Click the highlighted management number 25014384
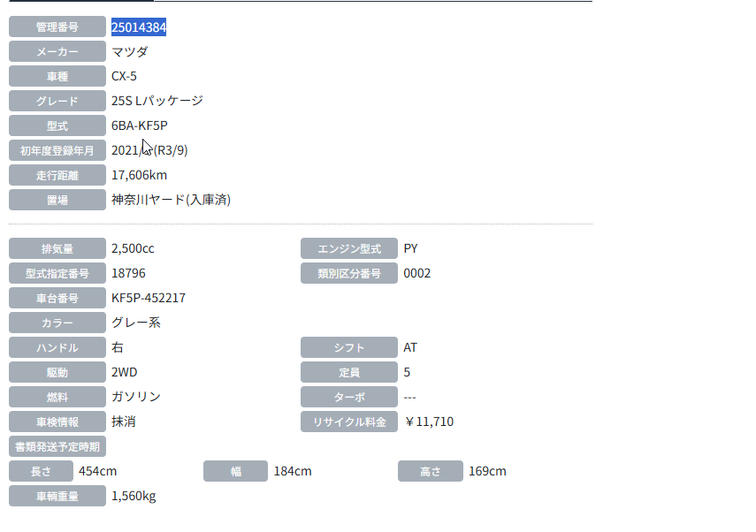Image resolution: width=756 pixels, height=532 pixels. [139, 27]
